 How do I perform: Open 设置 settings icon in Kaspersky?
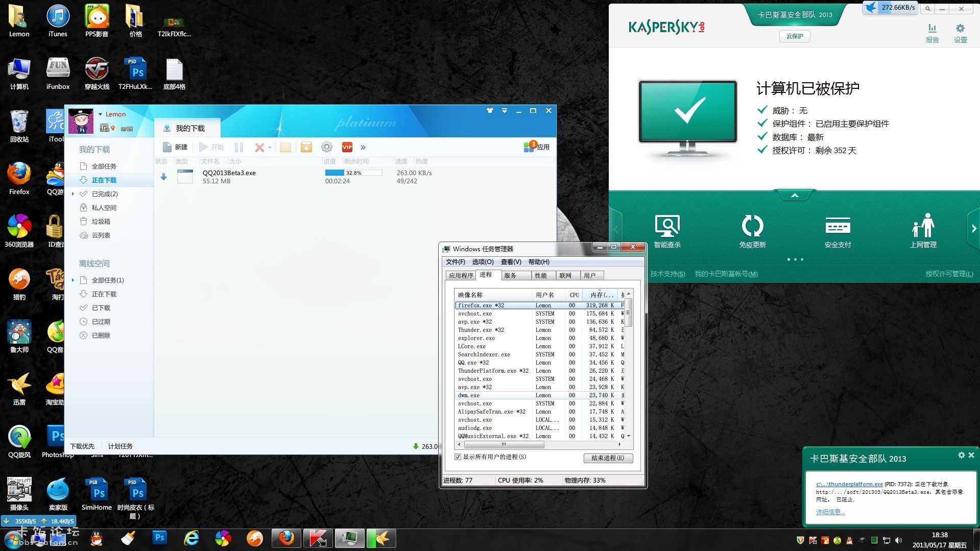tap(960, 33)
